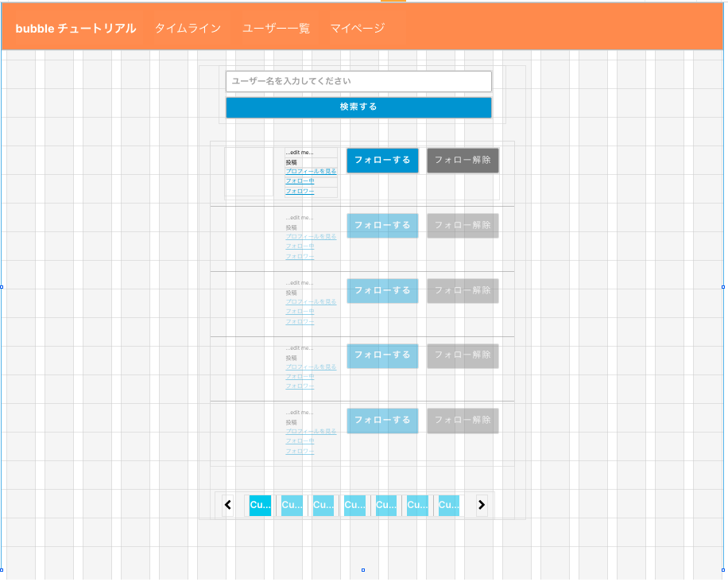
Task: Click faded フォロワー link in the fourth row
Action: 300,386
